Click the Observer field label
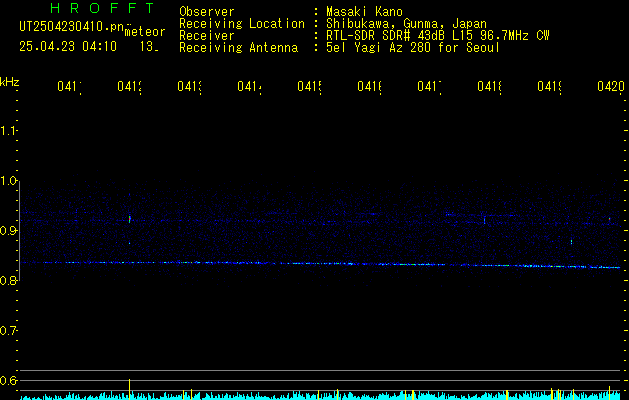The image size is (629, 400). pos(207,11)
